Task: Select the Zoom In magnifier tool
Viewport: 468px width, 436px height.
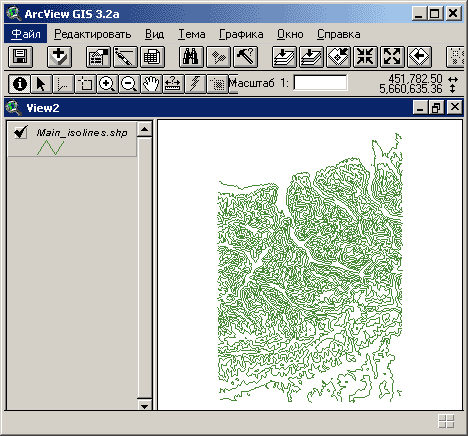Action: (x=107, y=84)
